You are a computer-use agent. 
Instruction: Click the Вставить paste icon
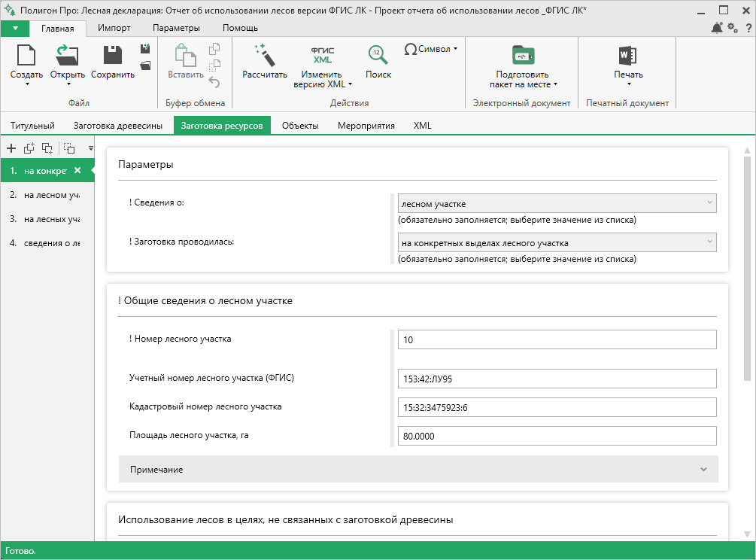(186, 54)
